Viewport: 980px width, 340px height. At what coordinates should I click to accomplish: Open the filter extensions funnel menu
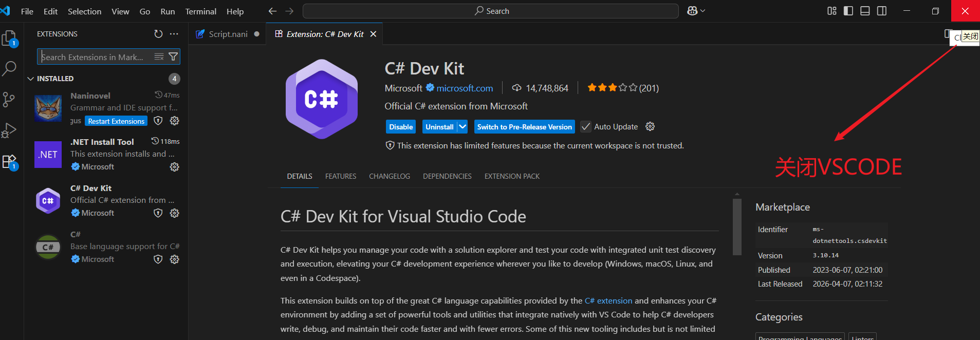(173, 56)
